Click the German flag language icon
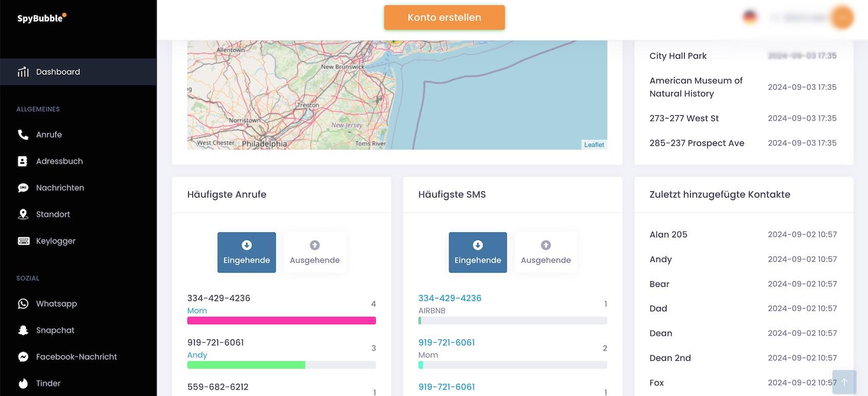 (x=750, y=17)
